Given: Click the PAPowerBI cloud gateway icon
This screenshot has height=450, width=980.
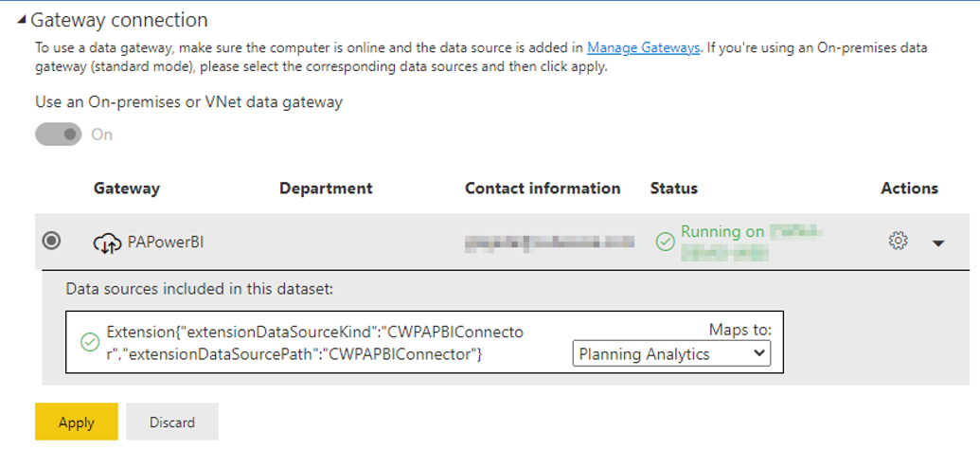Looking at the screenshot, I should (x=108, y=243).
